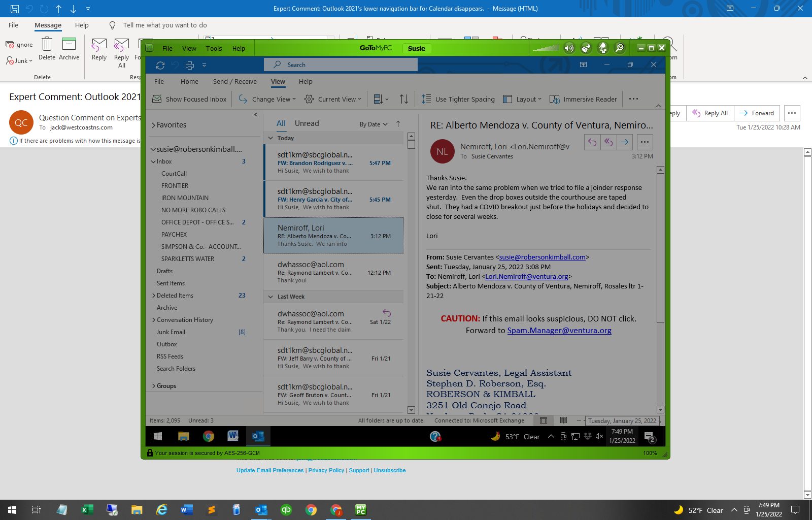The height and width of the screenshot is (520, 812).
Task: Toggle Use Tighter Spacing
Action: (457, 99)
